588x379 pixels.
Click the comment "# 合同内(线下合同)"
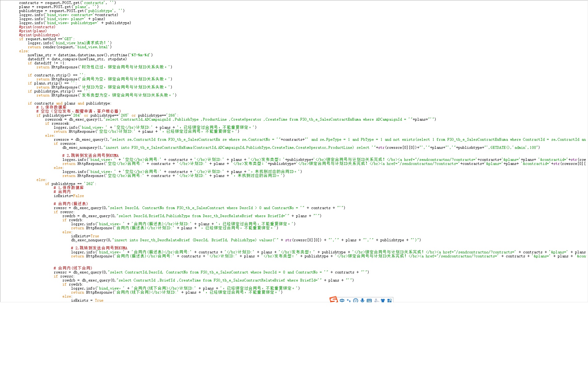pyautogui.click(x=73, y=268)
